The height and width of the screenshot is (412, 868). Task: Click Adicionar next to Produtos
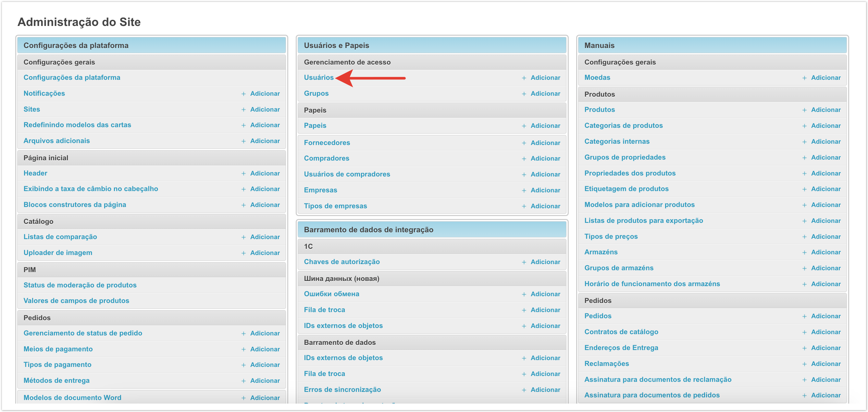point(825,110)
